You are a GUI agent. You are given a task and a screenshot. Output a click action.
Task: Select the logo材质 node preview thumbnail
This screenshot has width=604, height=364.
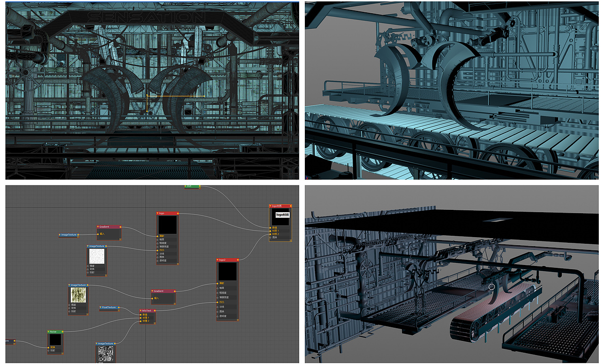(280, 217)
